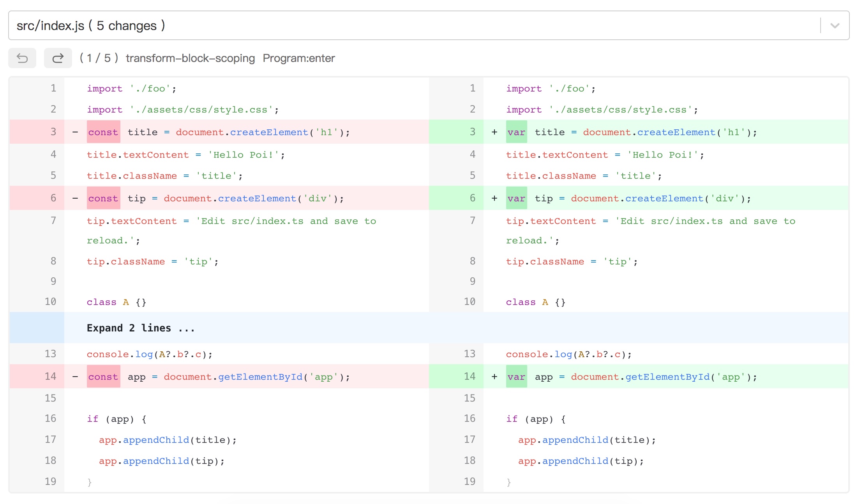This screenshot has height=504, width=858.
Task: Click the highlighted const keyword on line 3
Action: pos(103,132)
